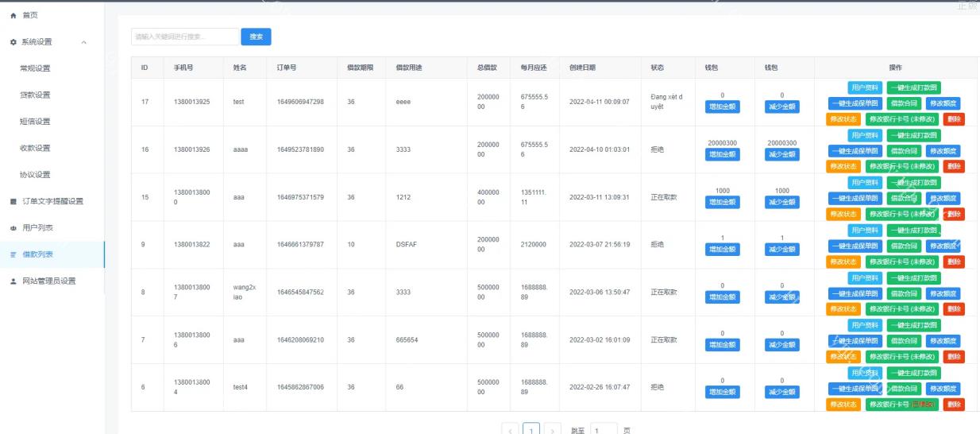Click the 用户列表 sidebar icon
Image resolution: width=980 pixels, height=434 pixels.
[13, 228]
